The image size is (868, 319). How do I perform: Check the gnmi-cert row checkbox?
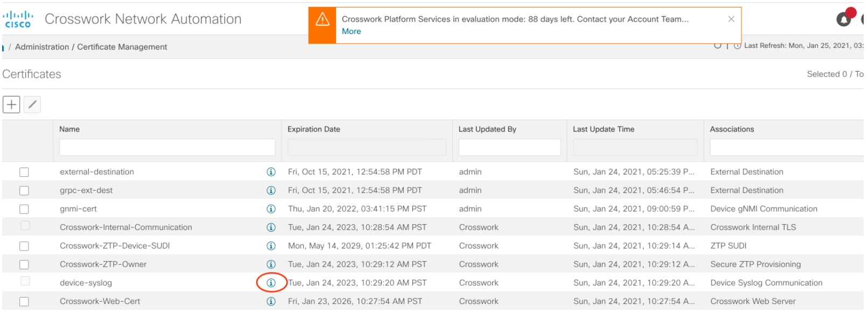[x=24, y=209]
